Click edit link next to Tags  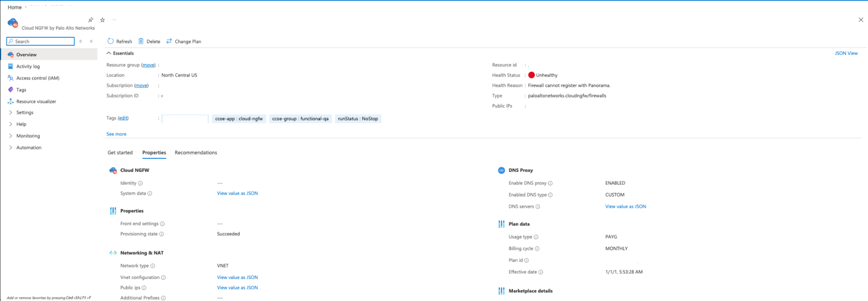tap(123, 118)
